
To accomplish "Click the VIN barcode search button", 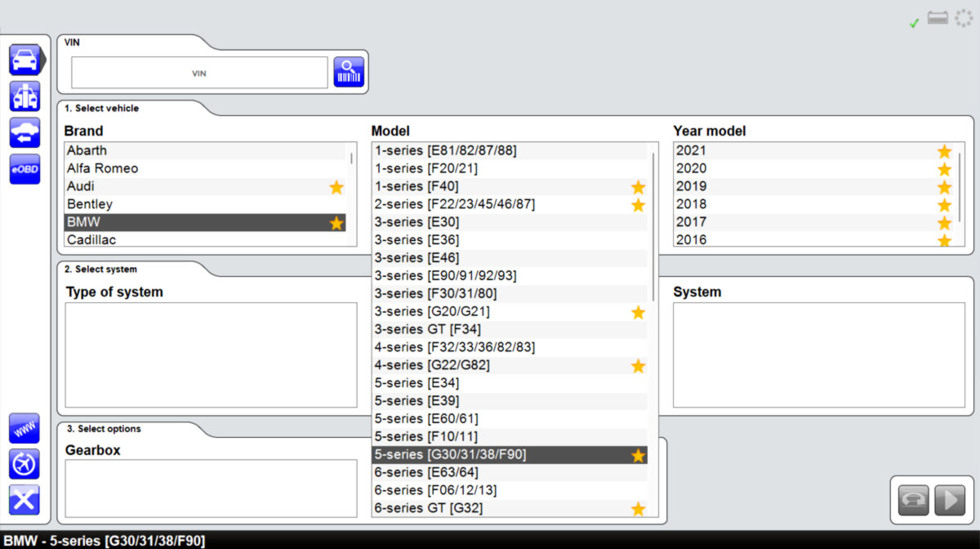I will tap(349, 73).
